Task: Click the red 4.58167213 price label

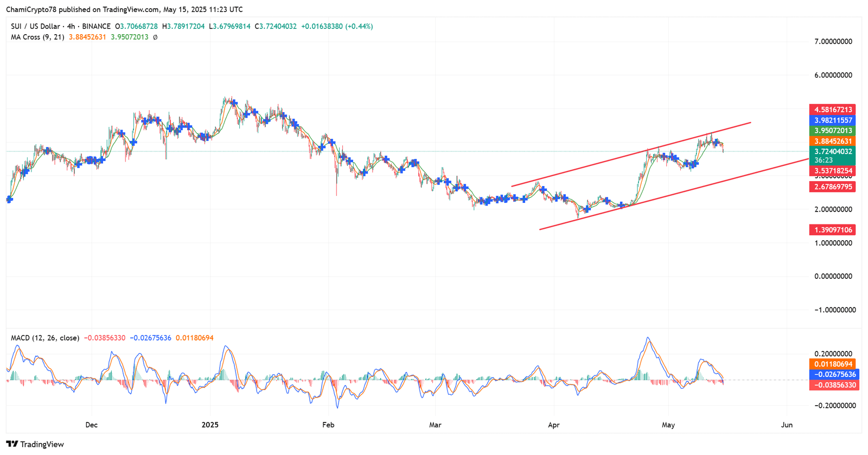Action: [832, 110]
